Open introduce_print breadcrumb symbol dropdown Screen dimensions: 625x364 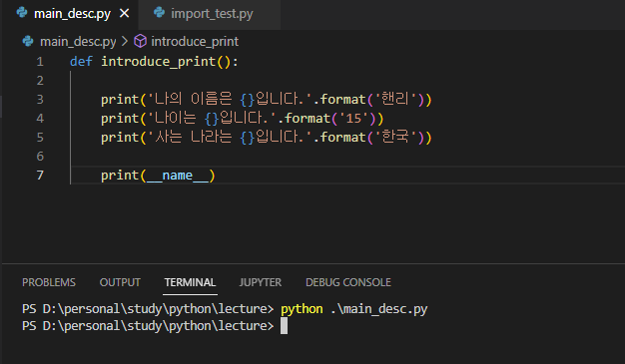pyautogui.click(x=195, y=42)
